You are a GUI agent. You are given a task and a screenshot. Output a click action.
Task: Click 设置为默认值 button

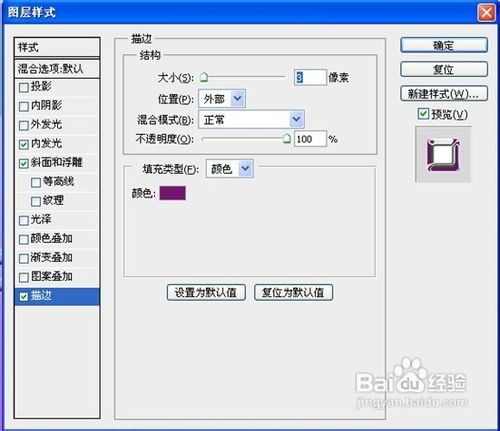[x=206, y=293]
